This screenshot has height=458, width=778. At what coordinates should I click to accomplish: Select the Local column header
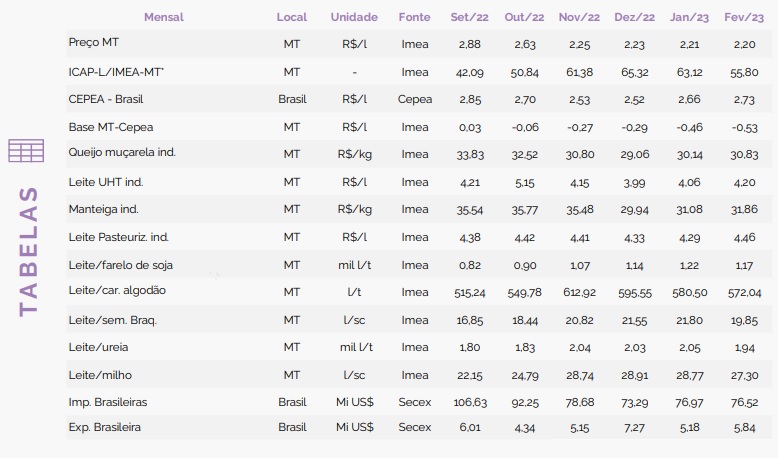pos(292,17)
